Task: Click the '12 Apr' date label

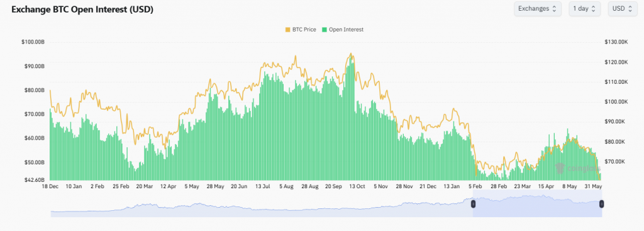Action: (x=169, y=186)
